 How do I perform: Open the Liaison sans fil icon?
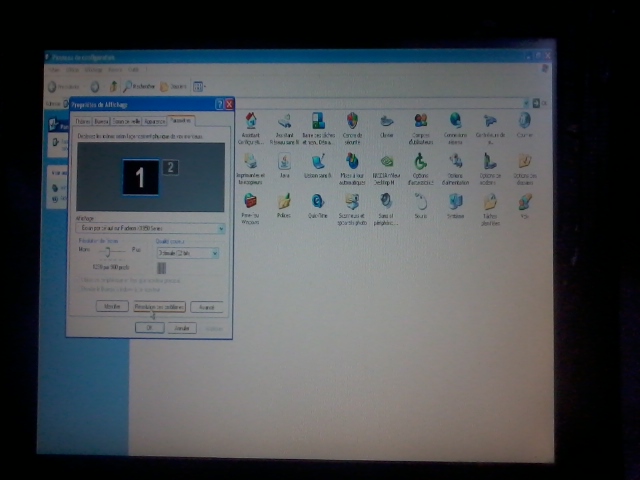(x=318, y=166)
